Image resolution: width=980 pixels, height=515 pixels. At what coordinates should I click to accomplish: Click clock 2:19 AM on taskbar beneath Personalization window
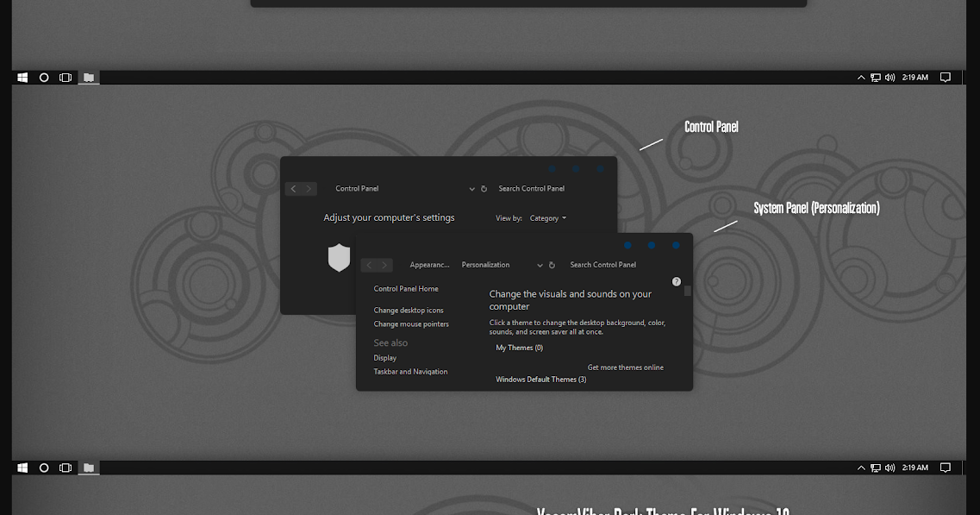915,468
